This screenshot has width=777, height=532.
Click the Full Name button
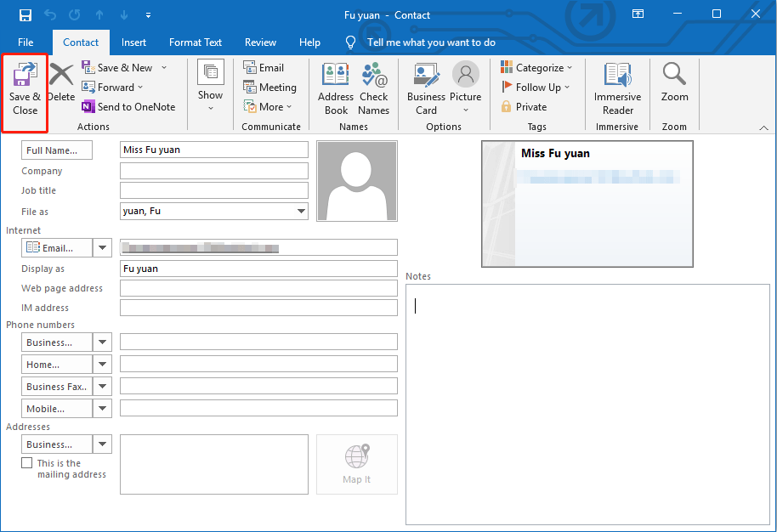pos(57,150)
